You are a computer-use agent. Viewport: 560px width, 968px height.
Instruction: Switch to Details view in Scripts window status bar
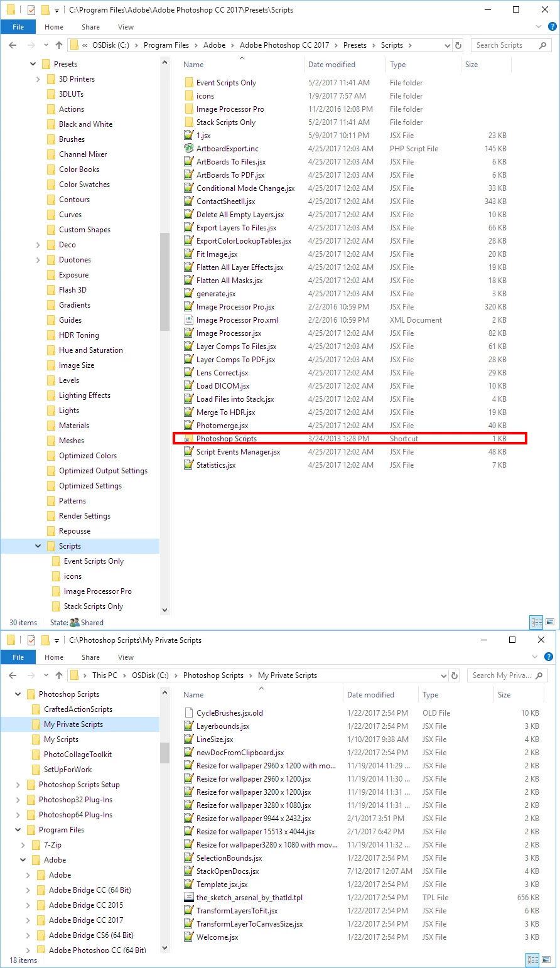click(536, 623)
